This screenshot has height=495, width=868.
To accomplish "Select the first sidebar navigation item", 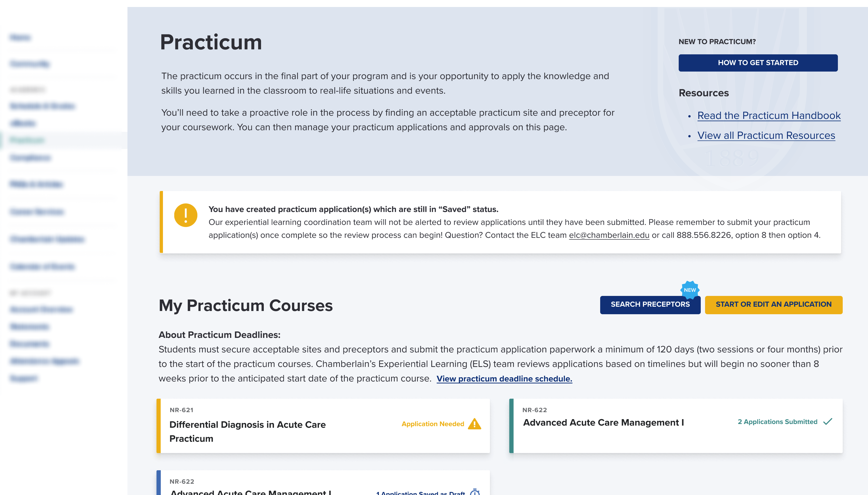I will point(20,37).
